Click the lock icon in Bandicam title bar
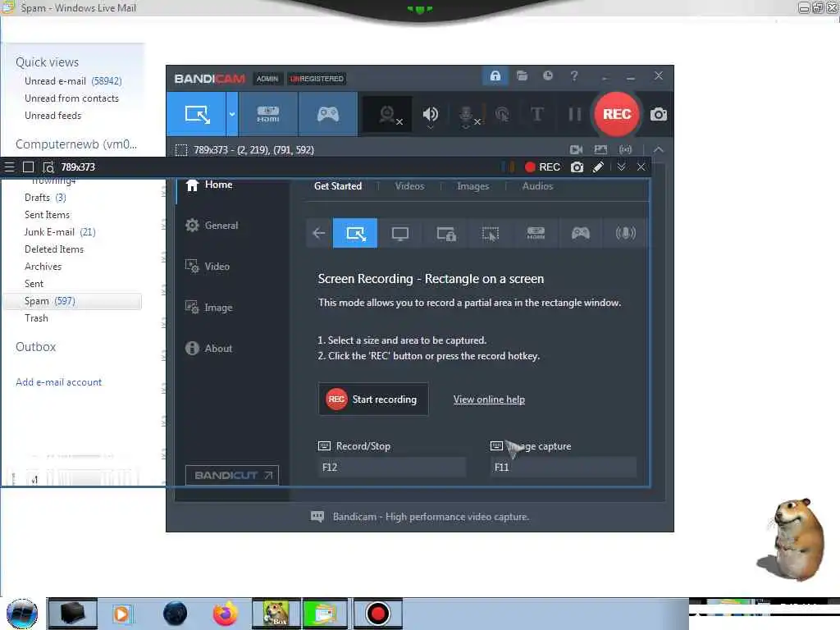Screen dimensions: 840x630 [x=495, y=76]
